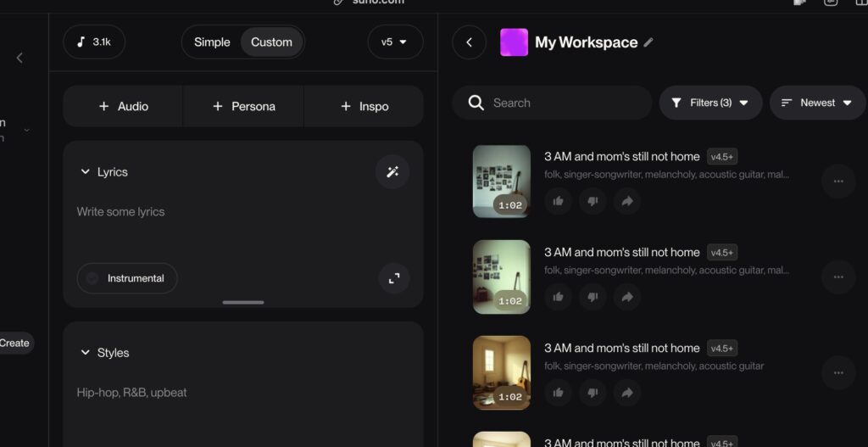The width and height of the screenshot is (868, 447).
Task: Click the magic wand lyrics generator icon
Action: tap(392, 172)
